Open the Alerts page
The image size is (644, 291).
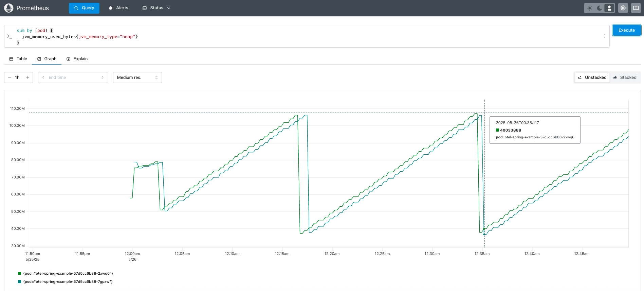(x=118, y=8)
